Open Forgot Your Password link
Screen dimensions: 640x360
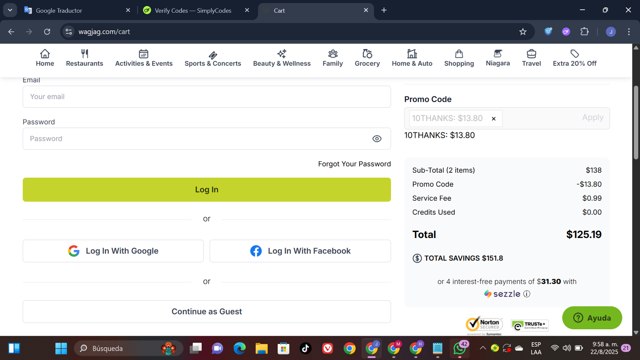(354, 164)
